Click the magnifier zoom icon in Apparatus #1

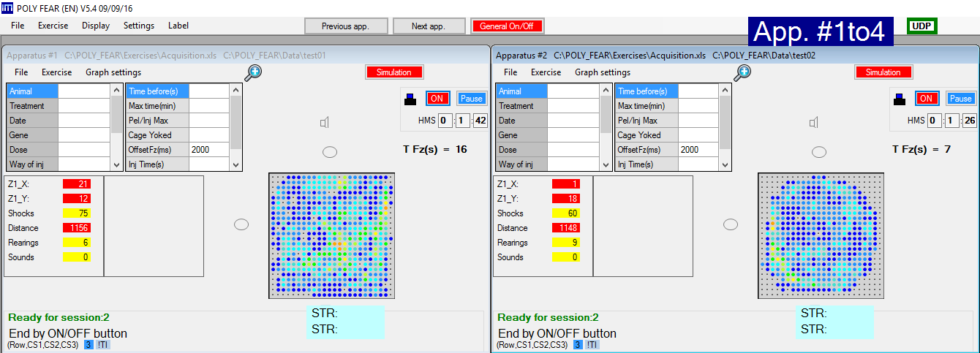pos(253,72)
